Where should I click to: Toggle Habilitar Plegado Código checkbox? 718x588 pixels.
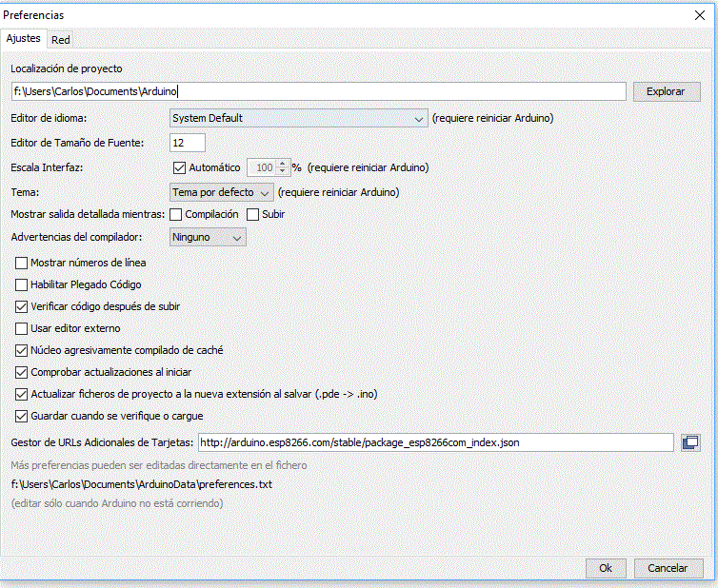click(22, 284)
